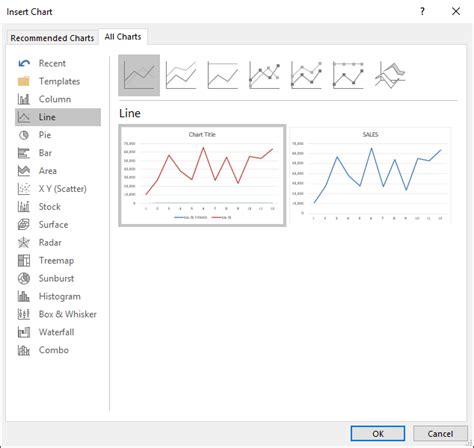The image size is (474, 448).
Task: Select the 3-D Line subtype icon
Action: 390,75
